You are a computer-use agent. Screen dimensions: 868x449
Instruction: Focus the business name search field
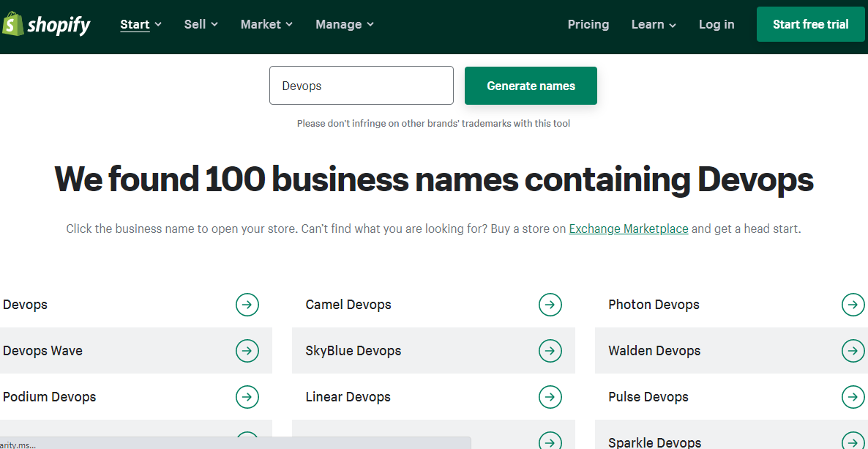pyautogui.click(x=362, y=86)
